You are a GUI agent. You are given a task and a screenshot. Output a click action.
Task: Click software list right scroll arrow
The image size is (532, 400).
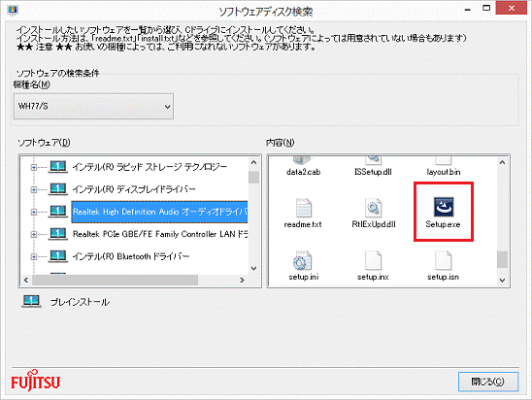click(242, 280)
